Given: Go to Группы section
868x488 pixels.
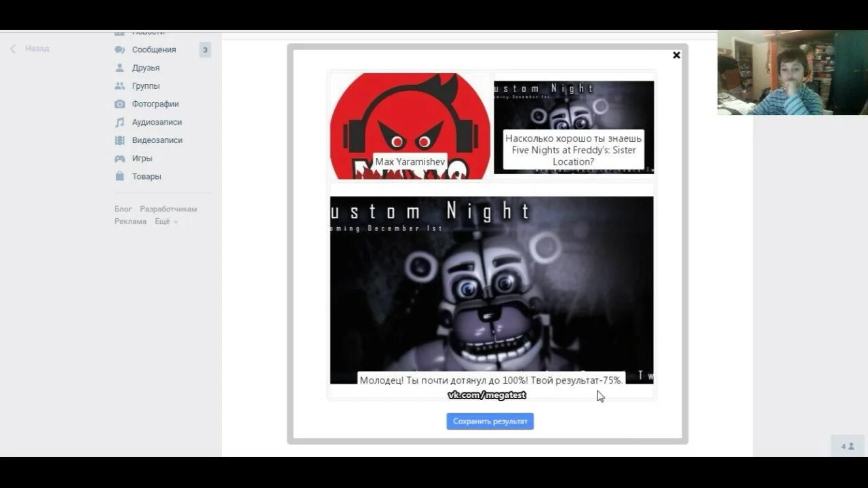Looking at the screenshot, I should [x=146, y=86].
